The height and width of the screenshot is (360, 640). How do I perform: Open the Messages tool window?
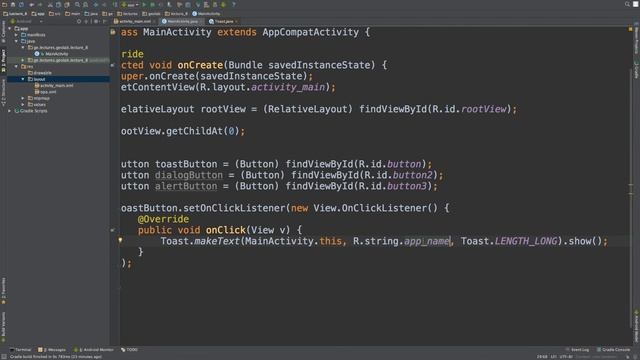52,350
